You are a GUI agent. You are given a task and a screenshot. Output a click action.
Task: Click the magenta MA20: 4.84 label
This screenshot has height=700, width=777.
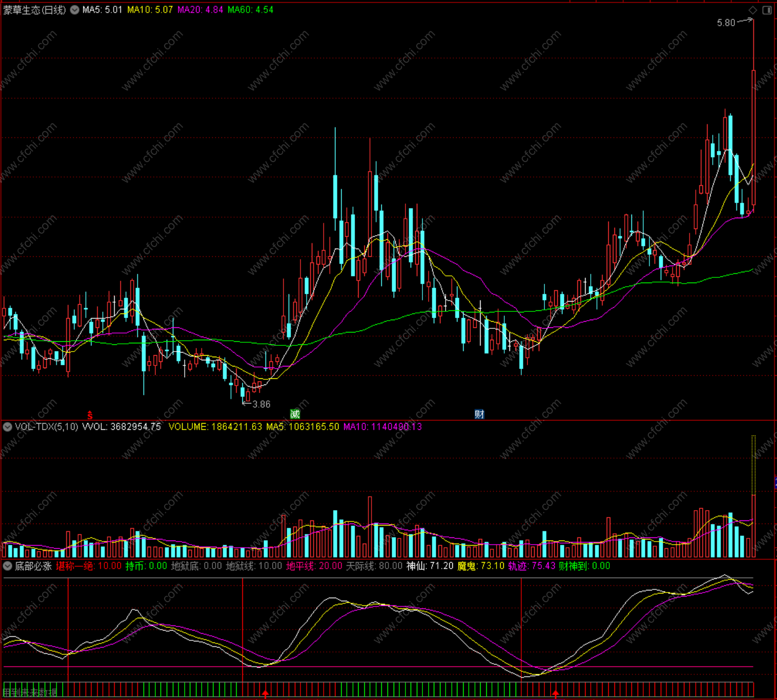pyautogui.click(x=200, y=10)
